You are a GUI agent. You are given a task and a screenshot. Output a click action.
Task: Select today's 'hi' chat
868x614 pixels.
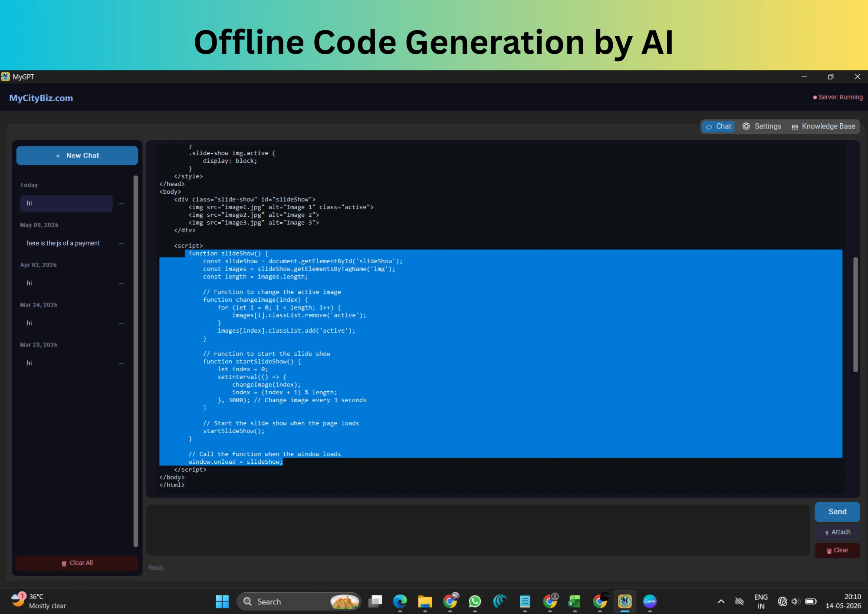click(x=66, y=203)
